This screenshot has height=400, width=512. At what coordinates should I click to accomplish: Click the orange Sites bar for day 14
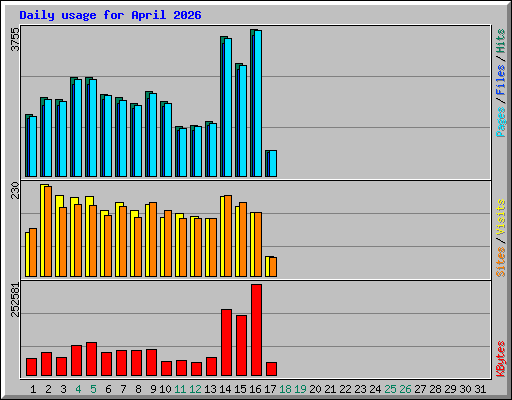pyautogui.click(x=228, y=236)
